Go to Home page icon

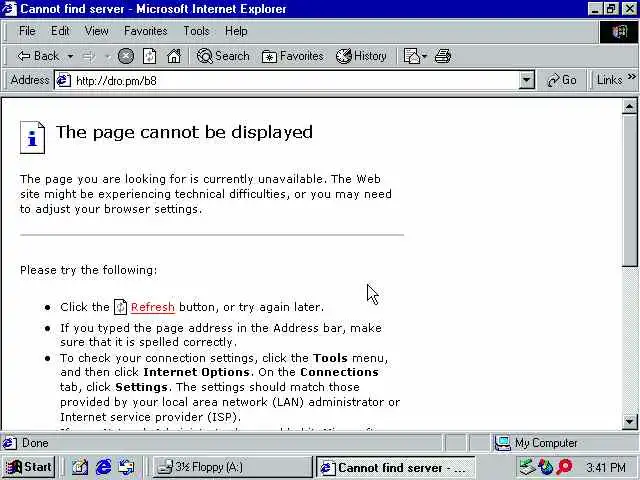click(174, 56)
